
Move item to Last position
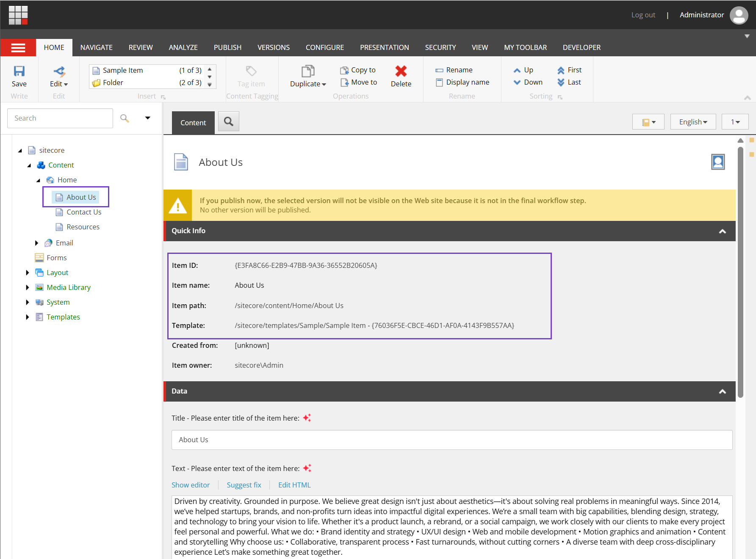[x=569, y=83]
